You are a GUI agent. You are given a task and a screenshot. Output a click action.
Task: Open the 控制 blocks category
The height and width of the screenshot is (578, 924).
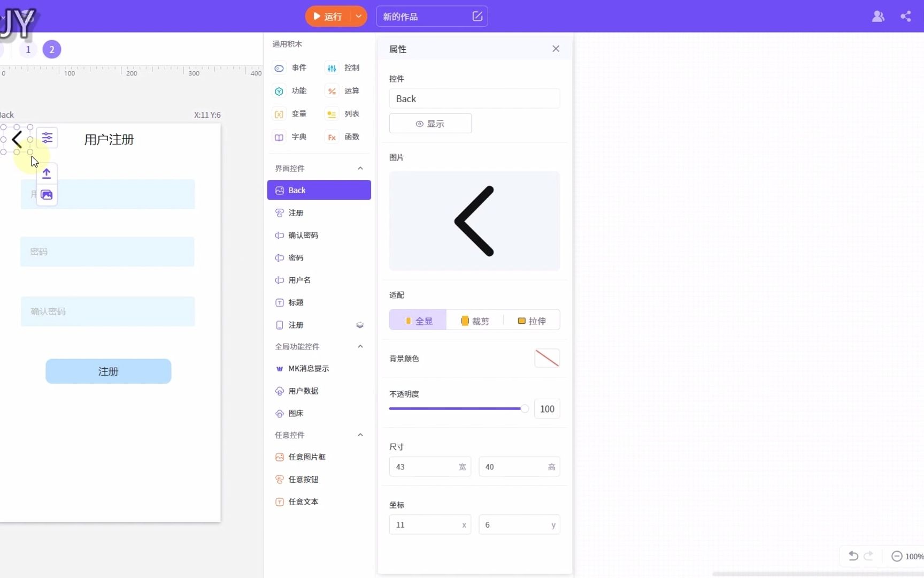[343, 68]
